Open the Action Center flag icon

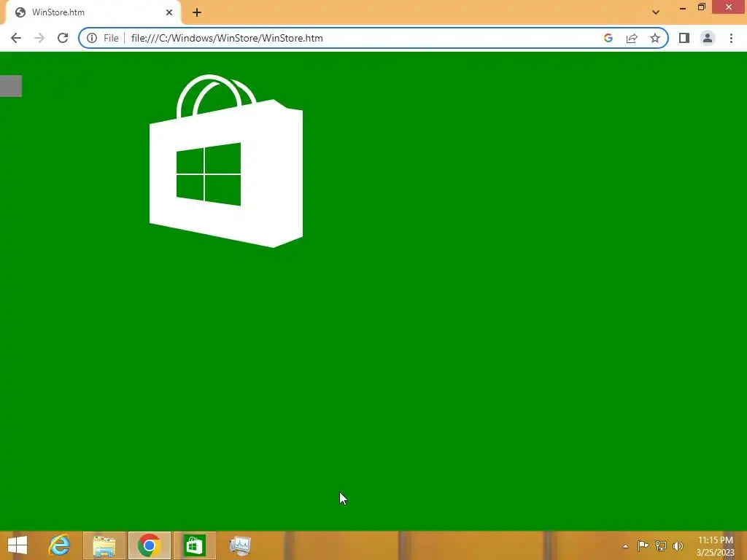point(643,545)
